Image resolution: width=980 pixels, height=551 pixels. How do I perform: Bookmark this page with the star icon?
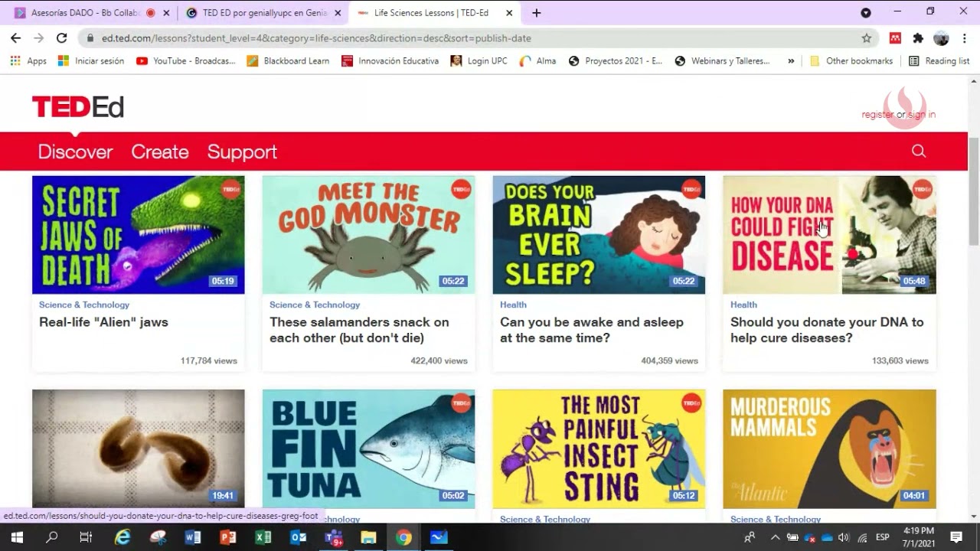867,38
